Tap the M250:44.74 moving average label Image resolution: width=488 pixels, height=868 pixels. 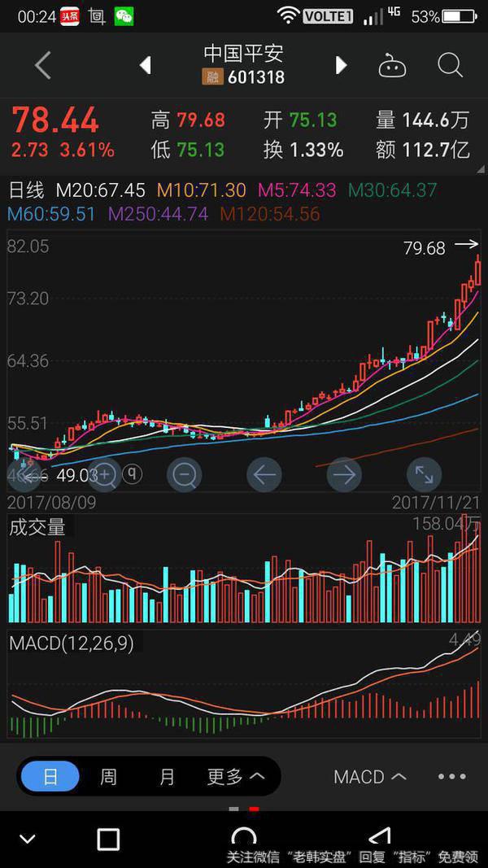coord(159,214)
